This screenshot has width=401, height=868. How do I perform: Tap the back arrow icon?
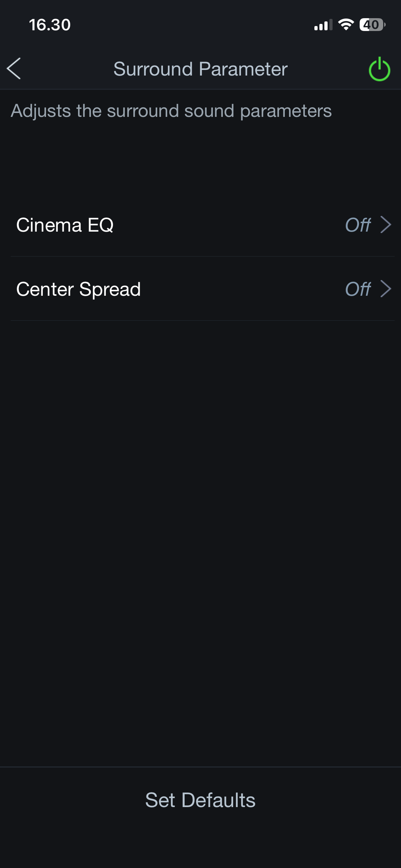coord(14,68)
